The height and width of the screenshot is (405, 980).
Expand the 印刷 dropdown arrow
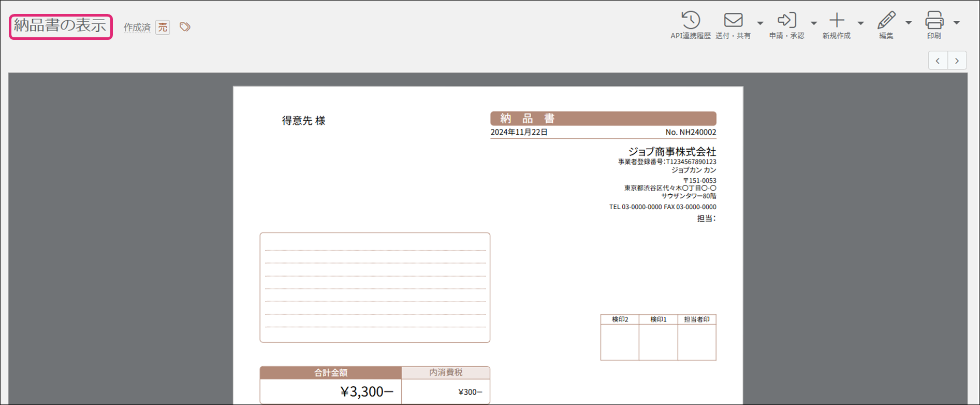(x=957, y=23)
